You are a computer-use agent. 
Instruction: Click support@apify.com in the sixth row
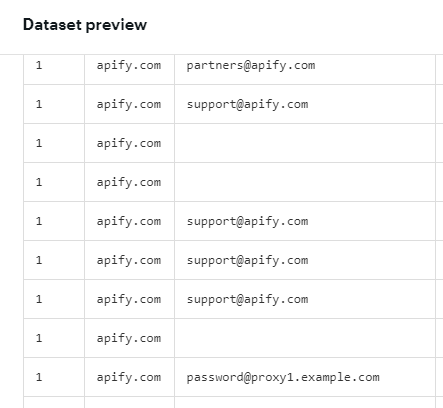(x=247, y=260)
